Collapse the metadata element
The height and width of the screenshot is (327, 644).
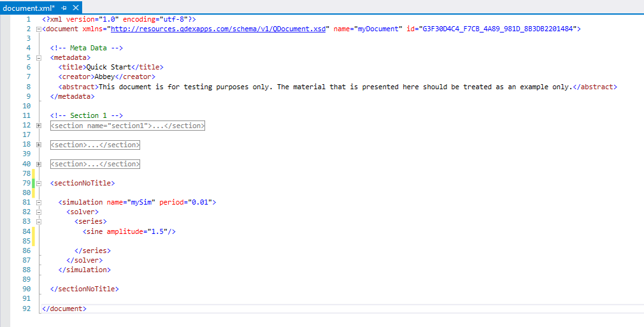[x=39, y=58]
